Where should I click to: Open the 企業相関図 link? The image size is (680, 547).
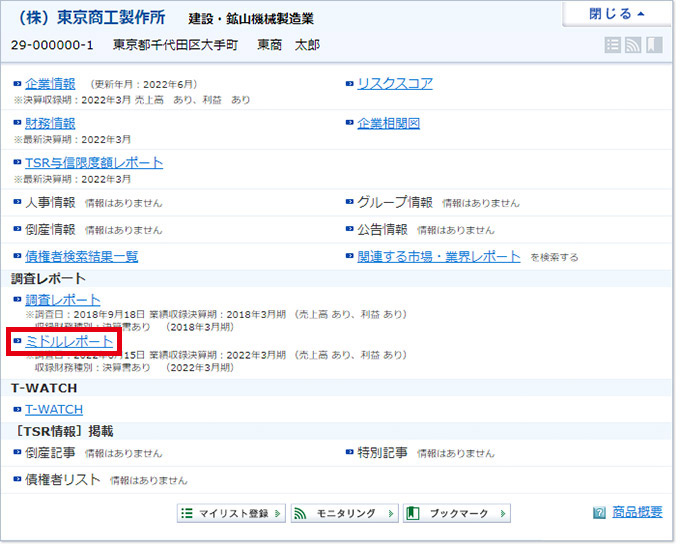click(x=389, y=123)
